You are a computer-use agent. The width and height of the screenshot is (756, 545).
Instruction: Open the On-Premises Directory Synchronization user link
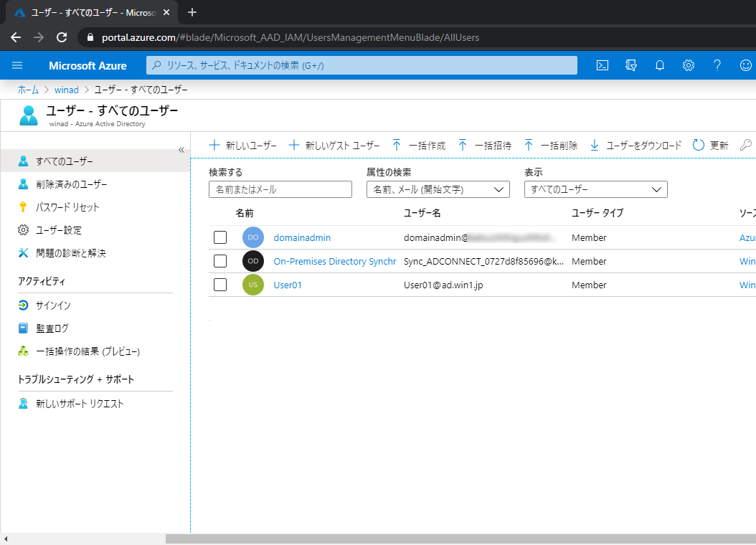[x=335, y=261]
